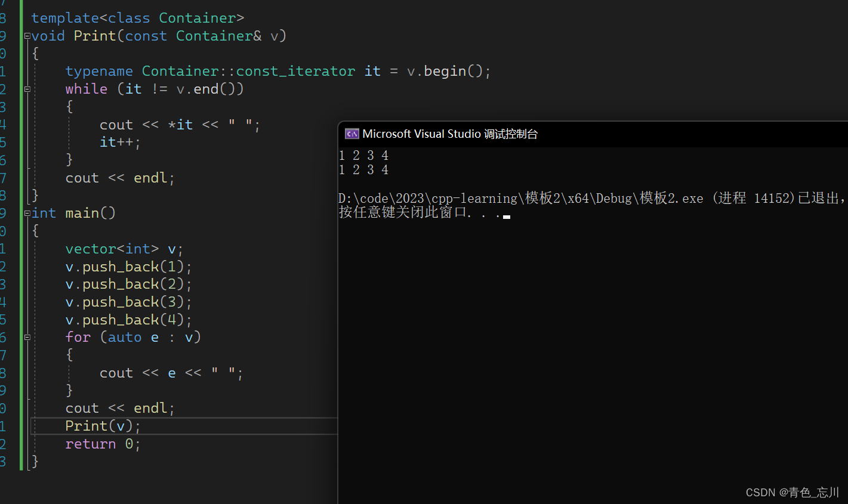Image resolution: width=848 pixels, height=504 pixels.
Task: Click 'void Print(const Container& v)' line
Action: click(x=159, y=36)
